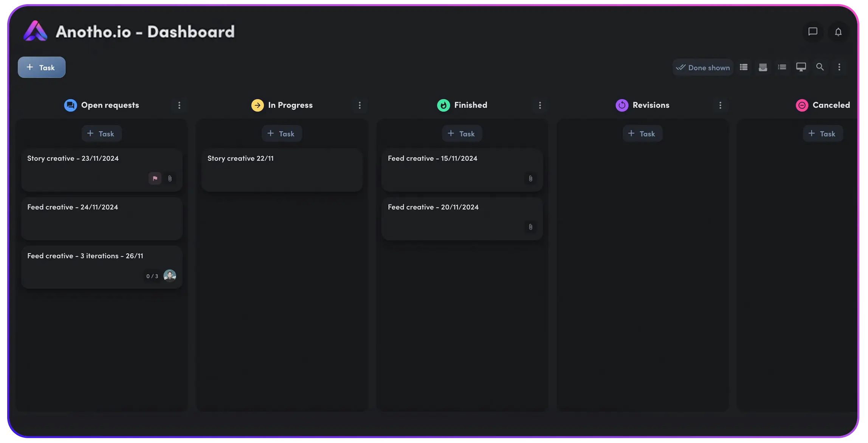Add a task to Open requests
The height and width of the screenshot is (443, 868).
(x=101, y=133)
